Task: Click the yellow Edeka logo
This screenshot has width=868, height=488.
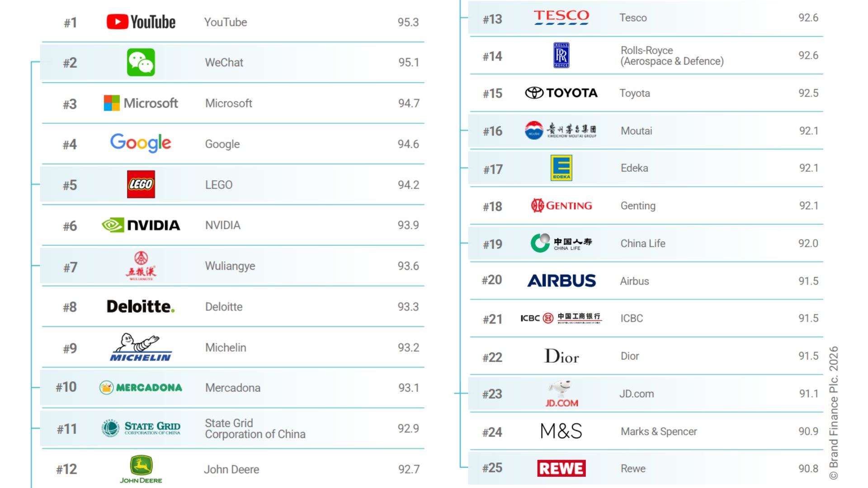Action: pyautogui.click(x=561, y=168)
